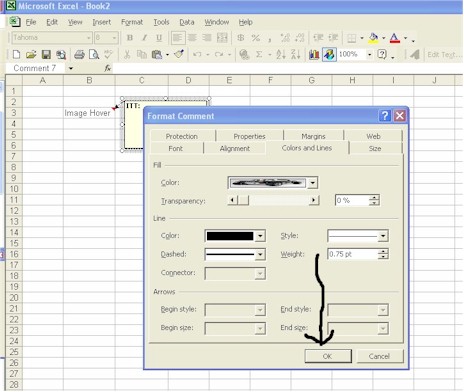Select the Format Painter brush
This screenshot has height=392, width=464.
[179, 54]
